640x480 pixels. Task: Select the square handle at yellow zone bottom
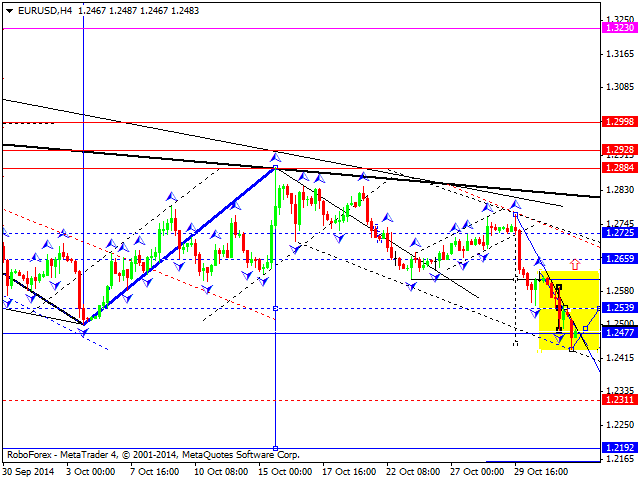tap(572, 348)
